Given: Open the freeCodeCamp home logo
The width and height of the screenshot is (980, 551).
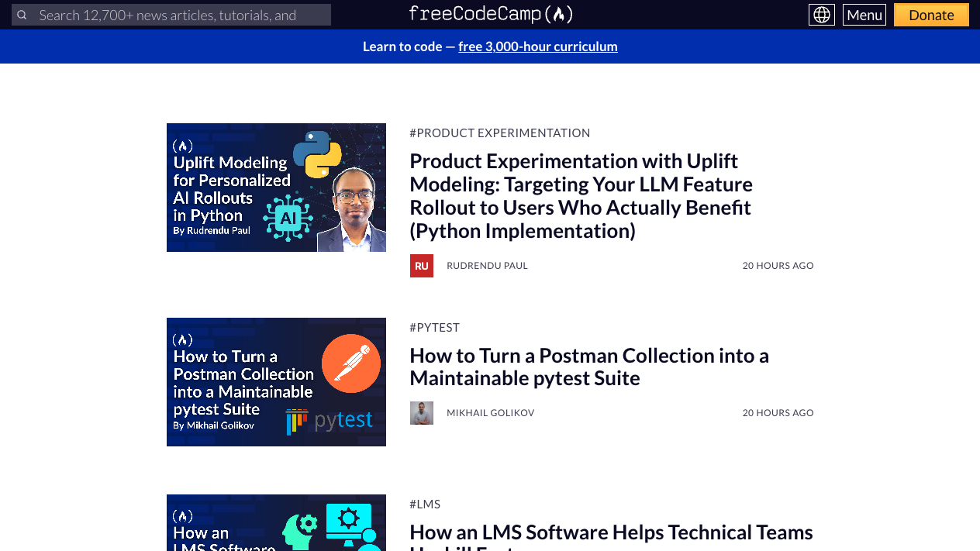Looking at the screenshot, I should coord(491,14).
